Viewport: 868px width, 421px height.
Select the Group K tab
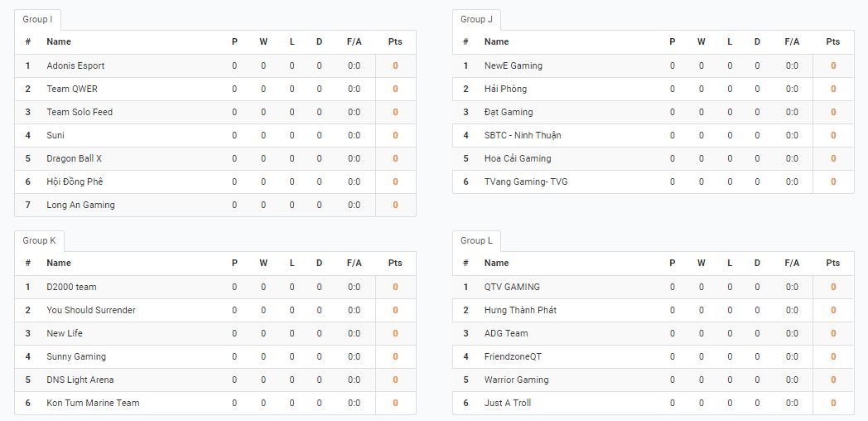[39, 241]
